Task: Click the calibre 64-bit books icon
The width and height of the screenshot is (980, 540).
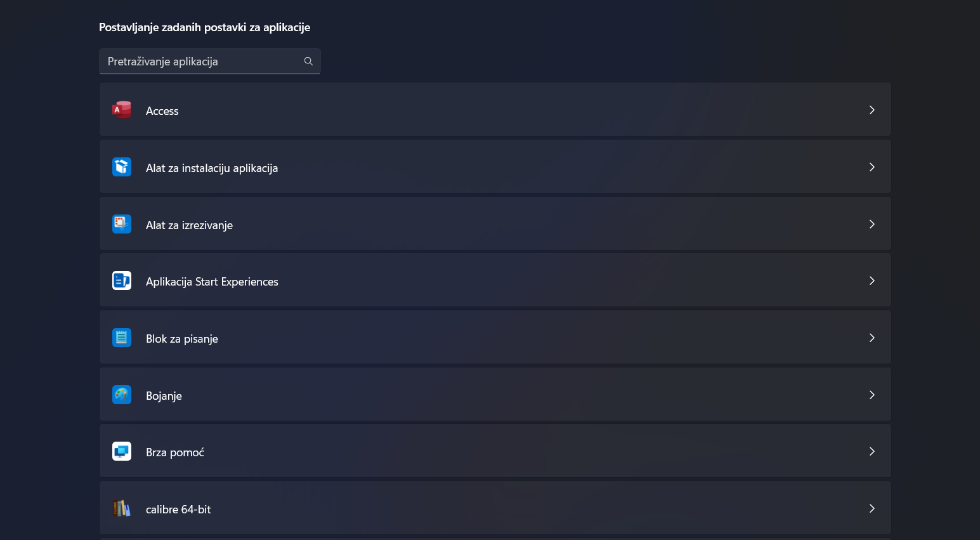Action: [x=122, y=508]
